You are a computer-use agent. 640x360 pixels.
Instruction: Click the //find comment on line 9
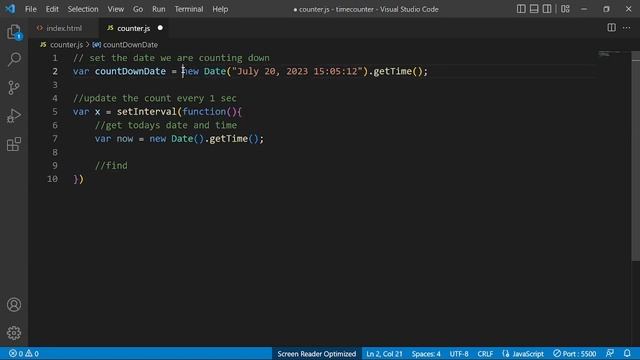(x=111, y=165)
